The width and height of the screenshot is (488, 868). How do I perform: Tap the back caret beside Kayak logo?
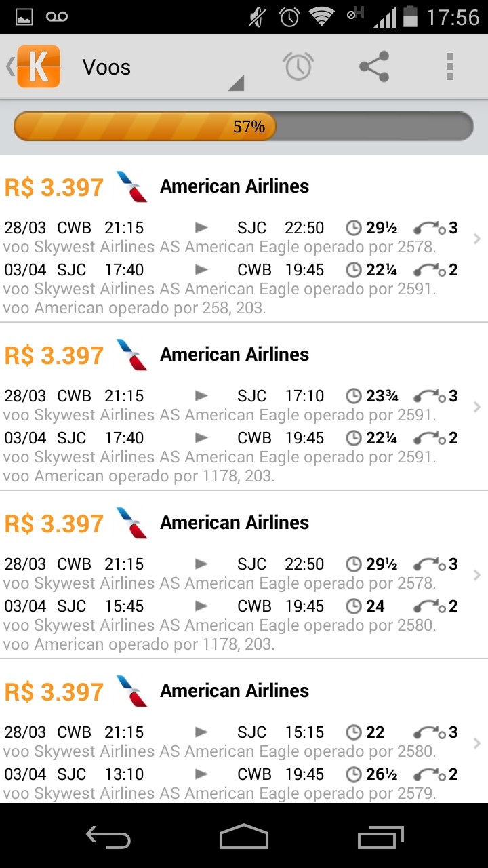point(9,66)
